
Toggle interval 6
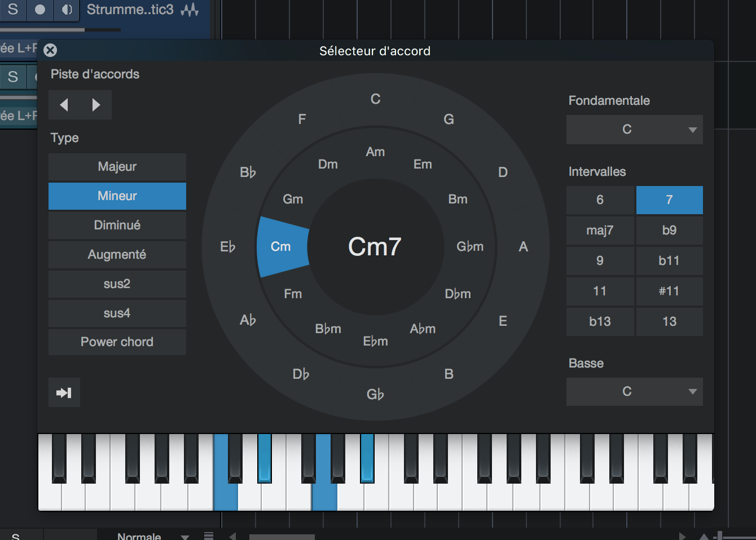(x=600, y=200)
